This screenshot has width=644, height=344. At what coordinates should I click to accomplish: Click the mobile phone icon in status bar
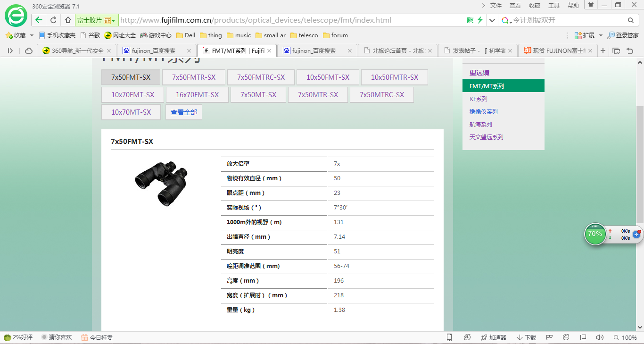449,337
